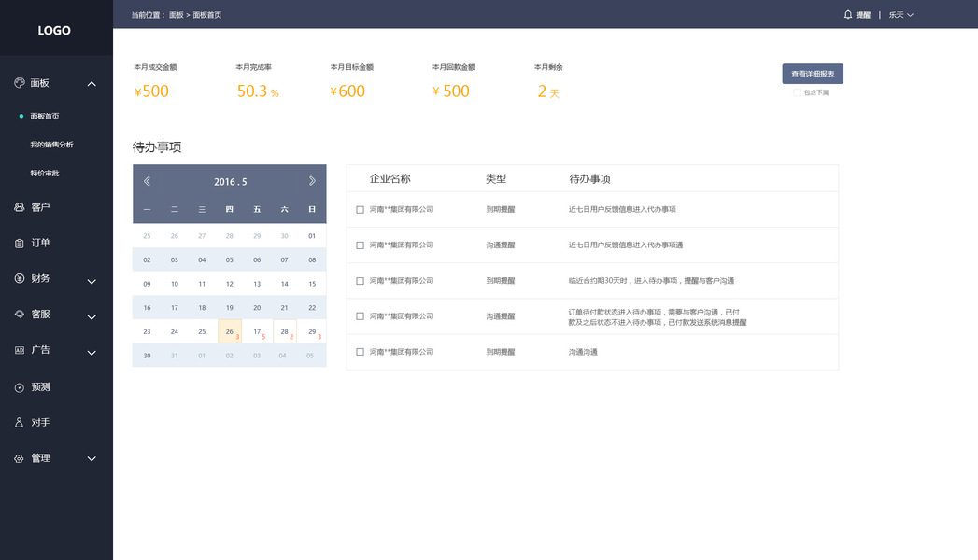The width and height of the screenshot is (978, 560).
Task: Click the 提醒 link in header
Action: (863, 15)
